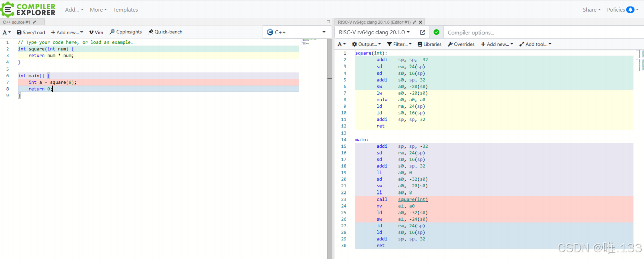Click the assembly output minimap

[x=640, y=59]
